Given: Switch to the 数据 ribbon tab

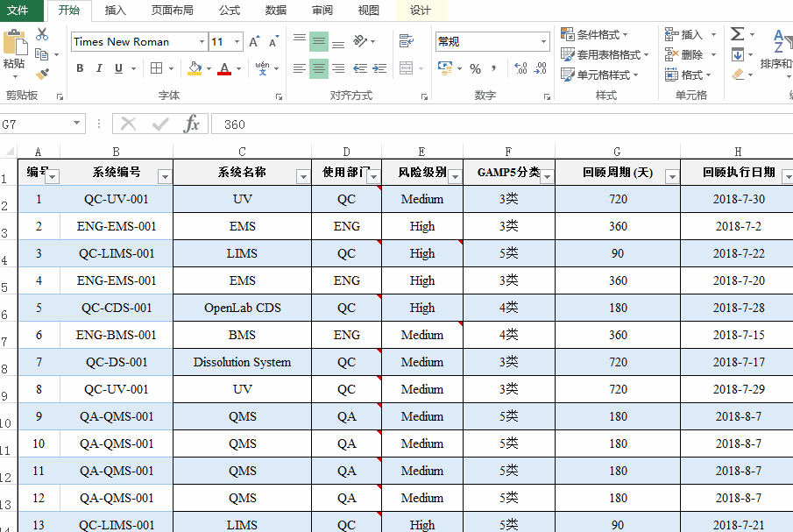Looking at the screenshot, I should coord(274,11).
